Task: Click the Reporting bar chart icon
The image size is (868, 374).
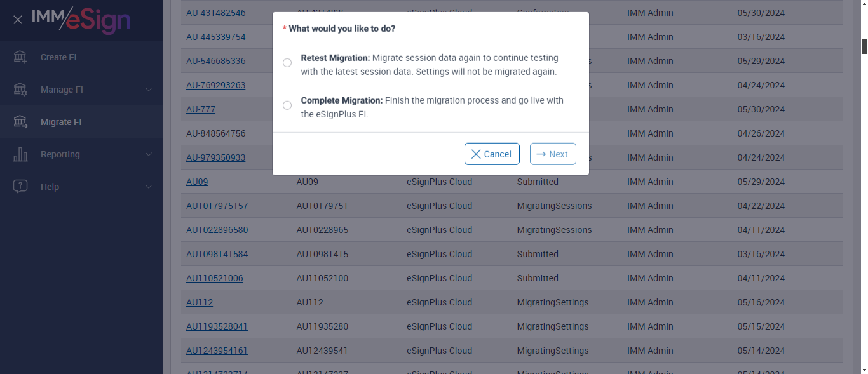Action: tap(20, 154)
